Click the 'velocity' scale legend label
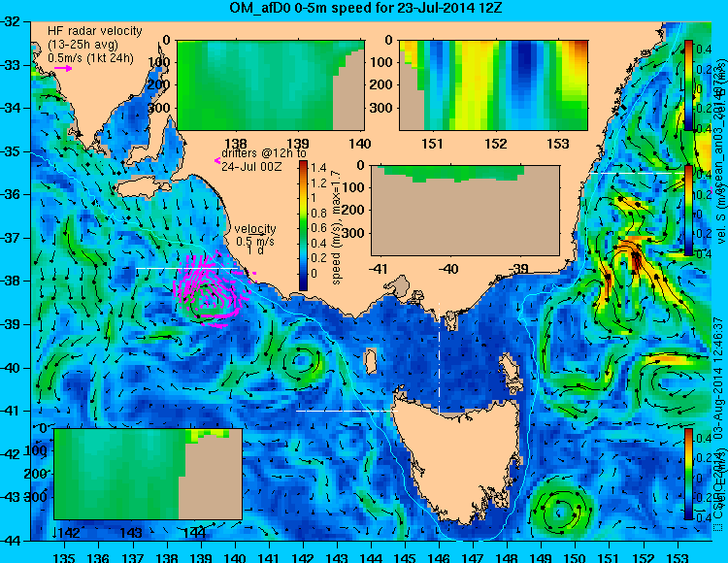Screen dimensions: 728x563 point(255,229)
